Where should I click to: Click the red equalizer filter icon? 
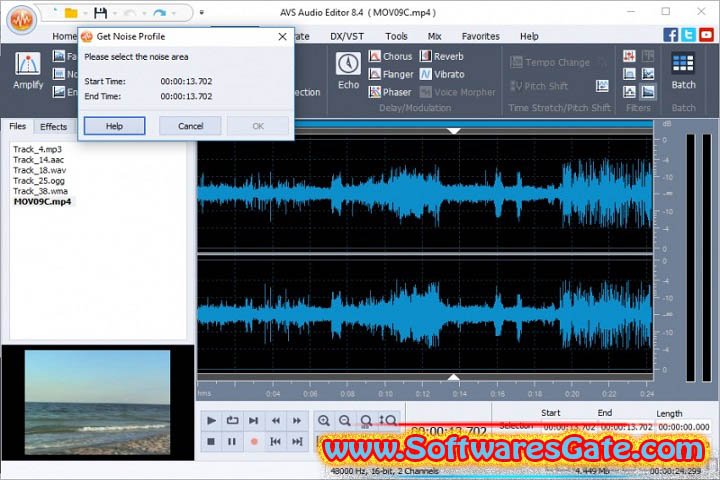coord(629,56)
